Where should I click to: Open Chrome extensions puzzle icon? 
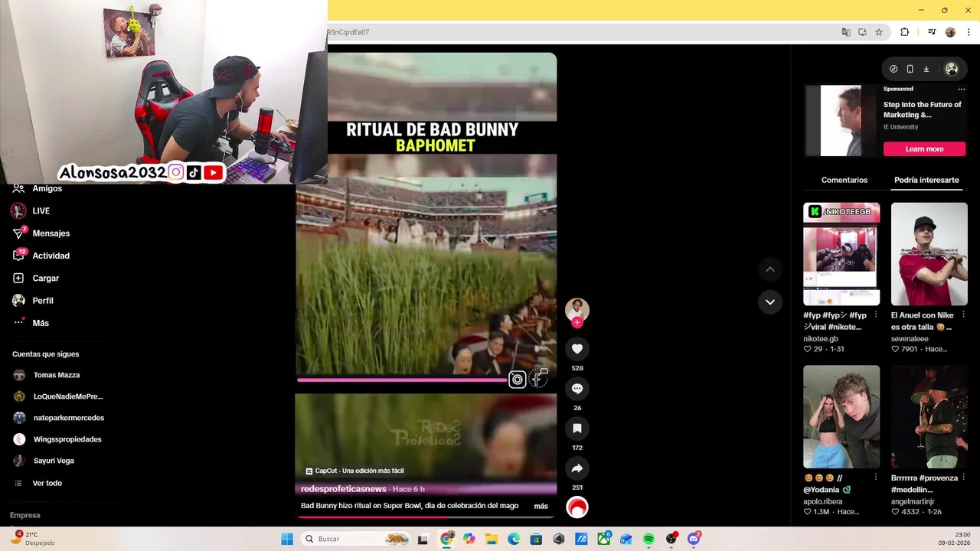point(904,32)
